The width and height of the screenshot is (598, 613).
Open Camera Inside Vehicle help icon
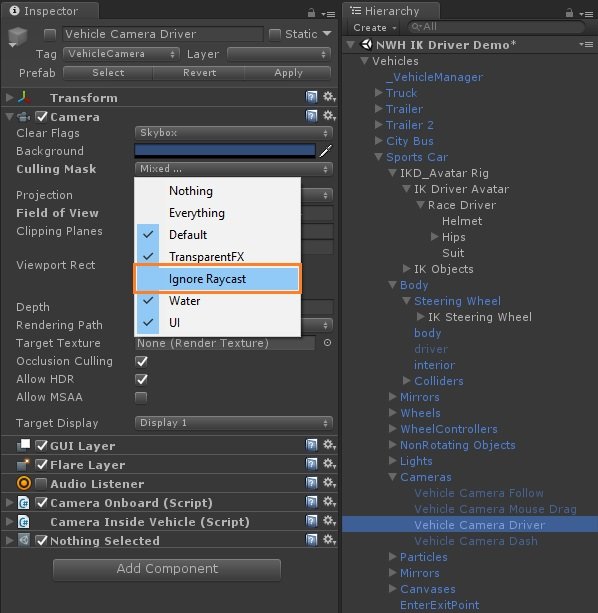click(x=311, y=521)
